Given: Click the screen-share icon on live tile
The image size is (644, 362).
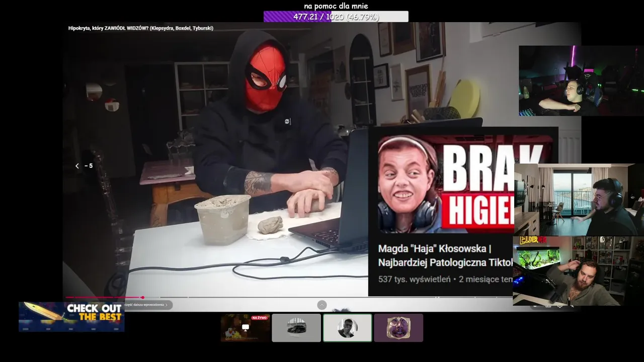Looking at the screenshot, I should point(246,327).
